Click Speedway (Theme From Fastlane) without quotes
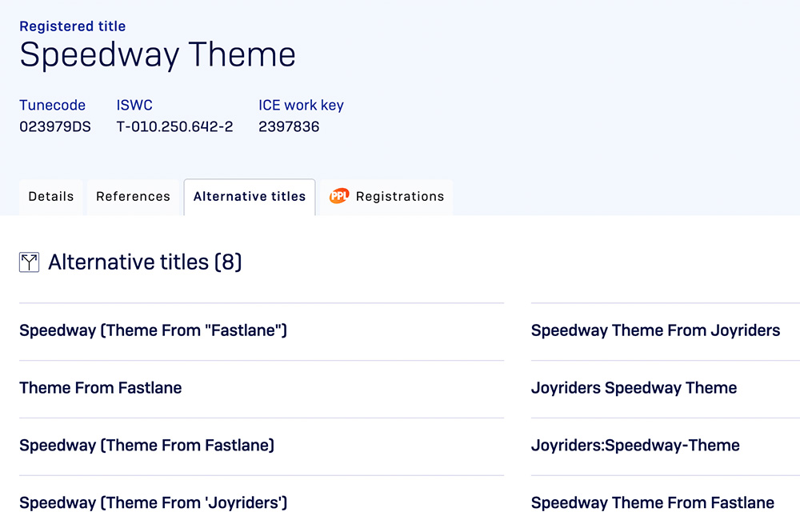The height and width of the screenshot is (532, 800). pyautogui.click(x=146, y=446)
